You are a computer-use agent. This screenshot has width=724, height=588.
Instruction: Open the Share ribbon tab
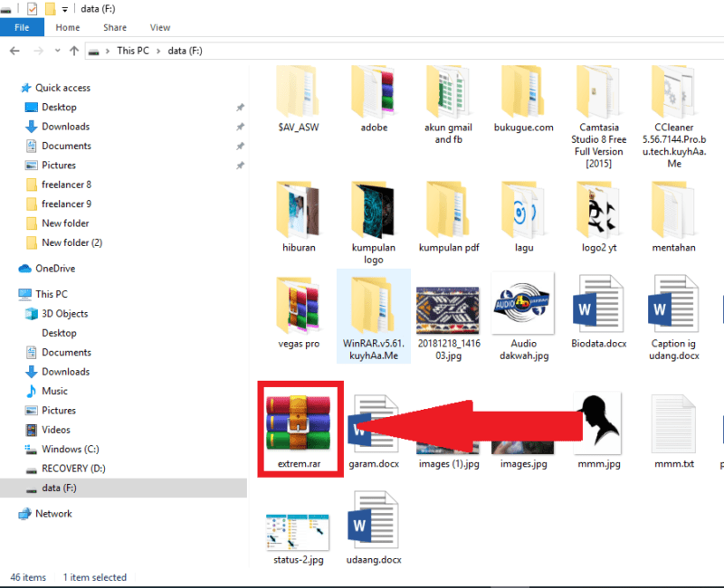[x=115, y=27]
